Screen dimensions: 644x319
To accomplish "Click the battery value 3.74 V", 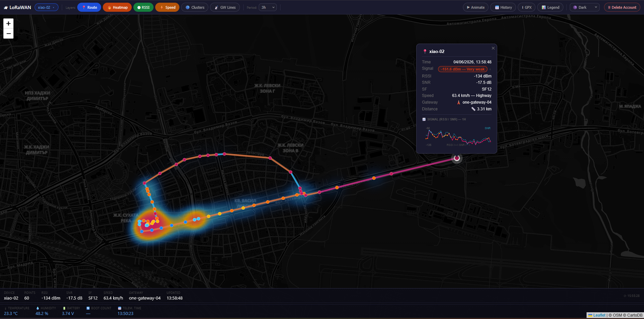I will click(68, 313).
